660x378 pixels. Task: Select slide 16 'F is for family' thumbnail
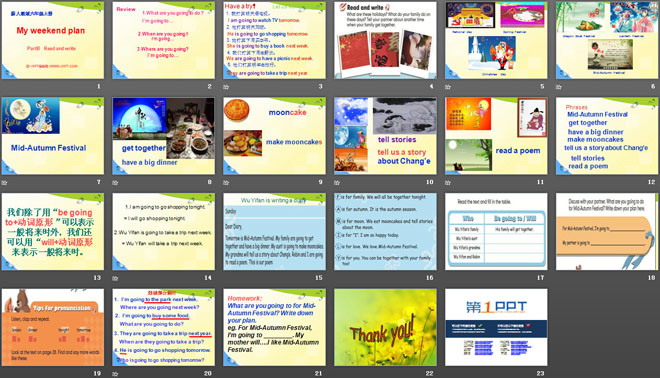385,232
